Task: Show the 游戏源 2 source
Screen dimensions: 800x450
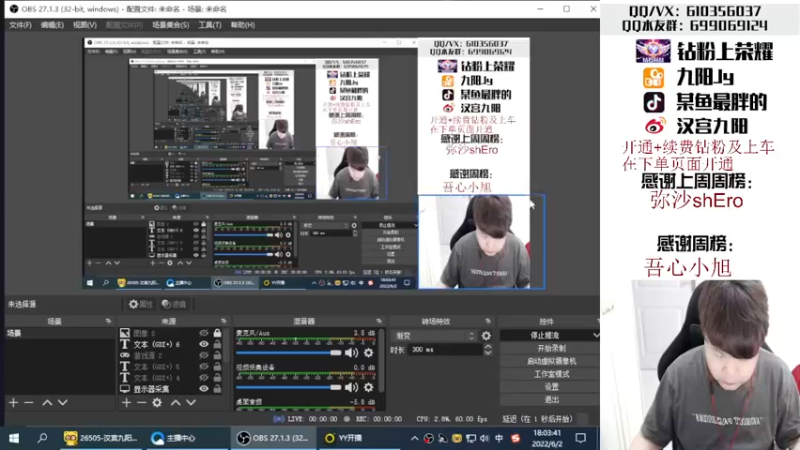Action: 204,356
